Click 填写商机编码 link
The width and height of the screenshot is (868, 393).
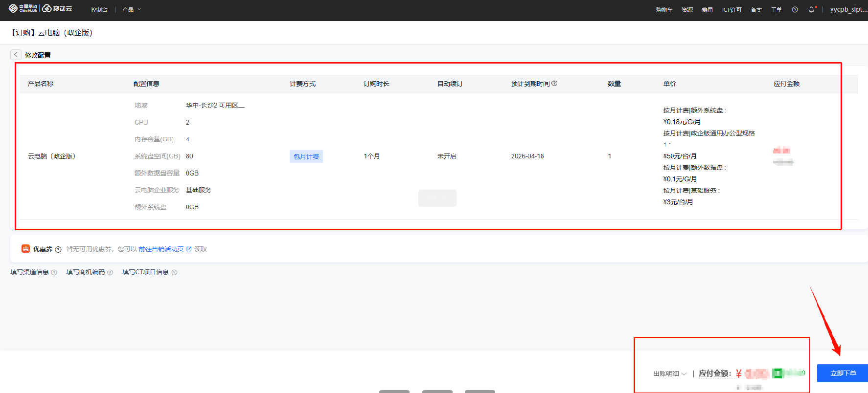pos(86,272)
